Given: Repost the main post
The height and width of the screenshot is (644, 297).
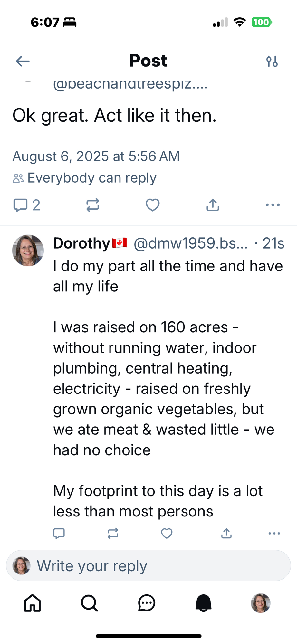Looking at the screenshot, I should [x=92, y=205].
